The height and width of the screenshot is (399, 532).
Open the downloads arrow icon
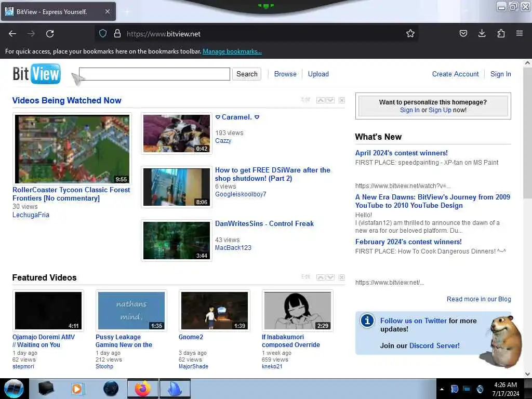(482, 33)
